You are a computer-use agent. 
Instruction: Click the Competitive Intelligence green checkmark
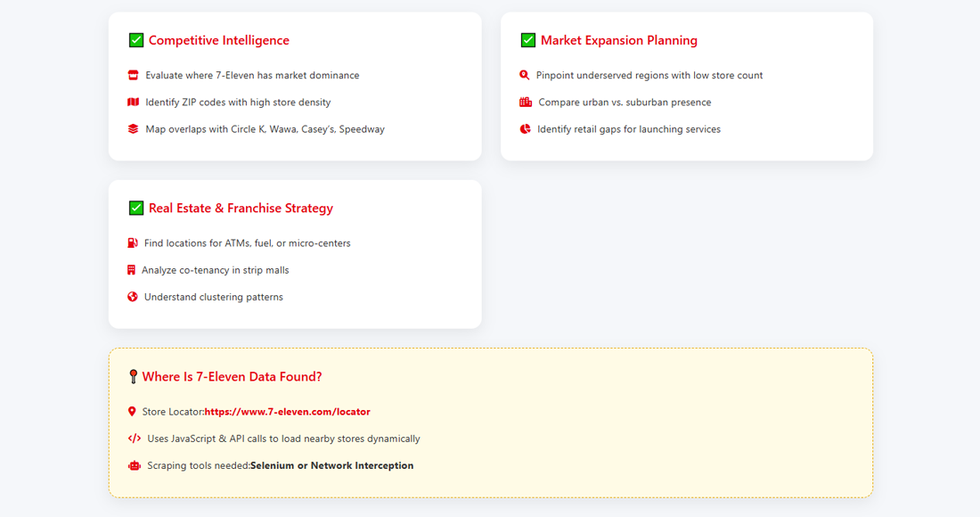coord(136,40)
